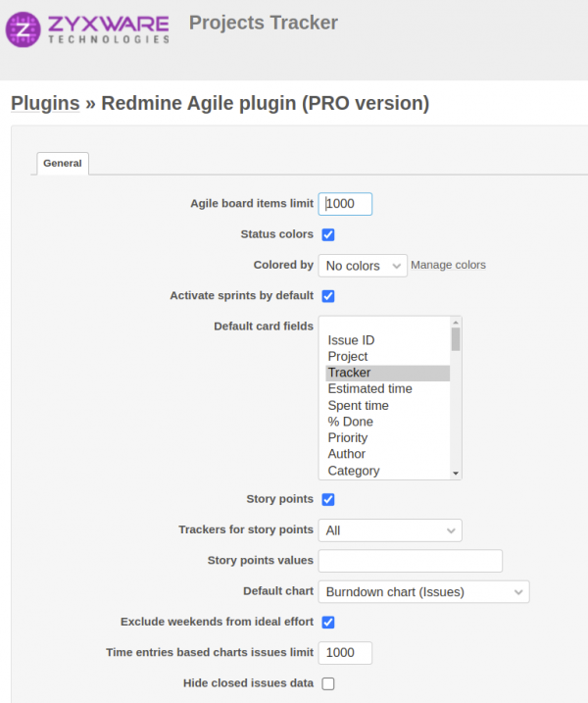Open the Plugins breadcrumb link
This screenshot has width=588, height=703.
(x=45, y=103)
